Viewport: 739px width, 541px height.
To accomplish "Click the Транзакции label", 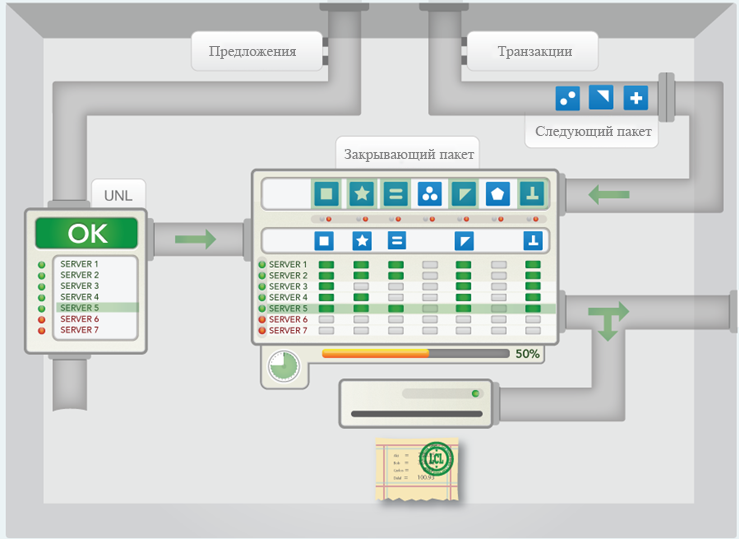I will [x=535, y=51].
